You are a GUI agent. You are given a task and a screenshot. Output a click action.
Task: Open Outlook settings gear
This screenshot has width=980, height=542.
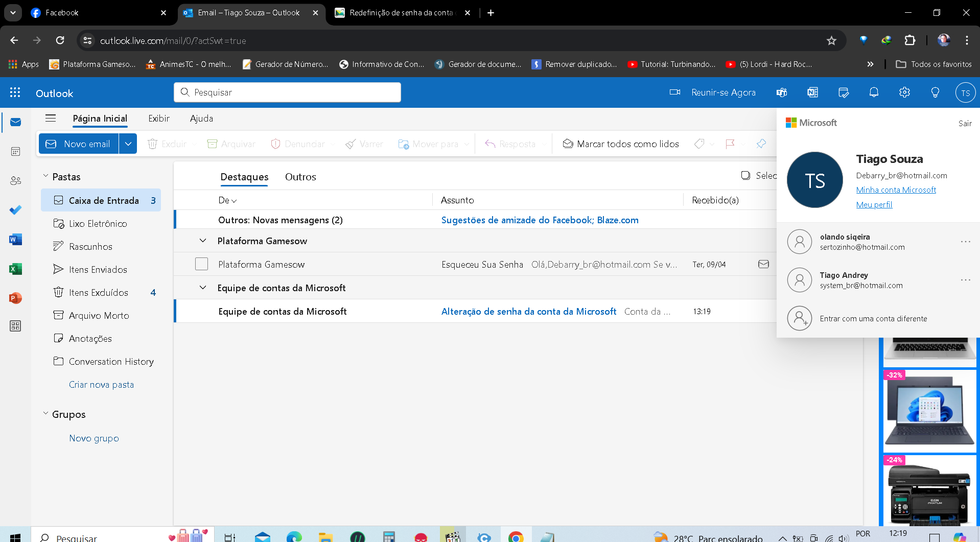[x=905, y=92]
